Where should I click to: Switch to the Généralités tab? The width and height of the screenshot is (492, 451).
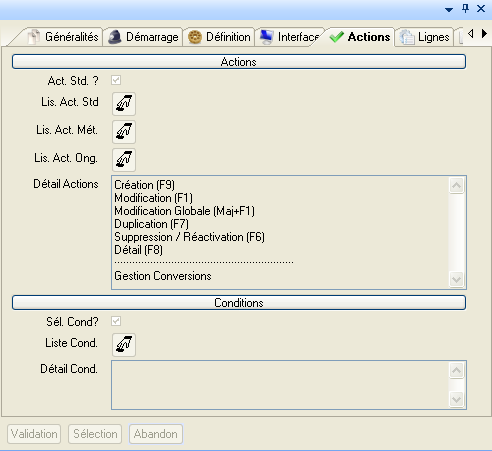tap(63, 37)
